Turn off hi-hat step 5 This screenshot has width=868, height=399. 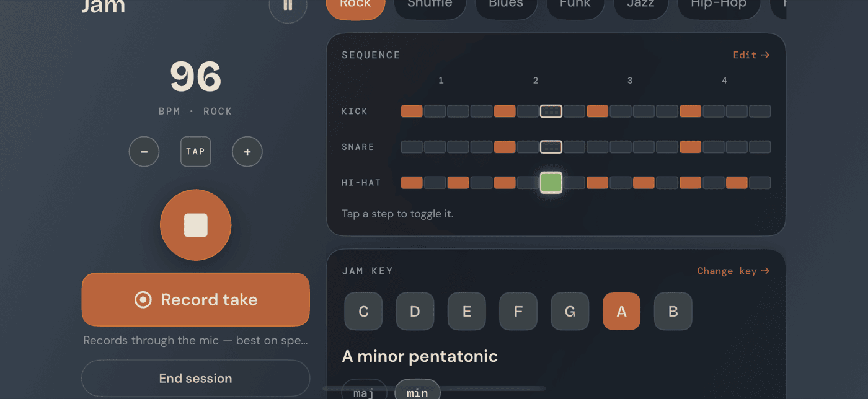(505, 183)
